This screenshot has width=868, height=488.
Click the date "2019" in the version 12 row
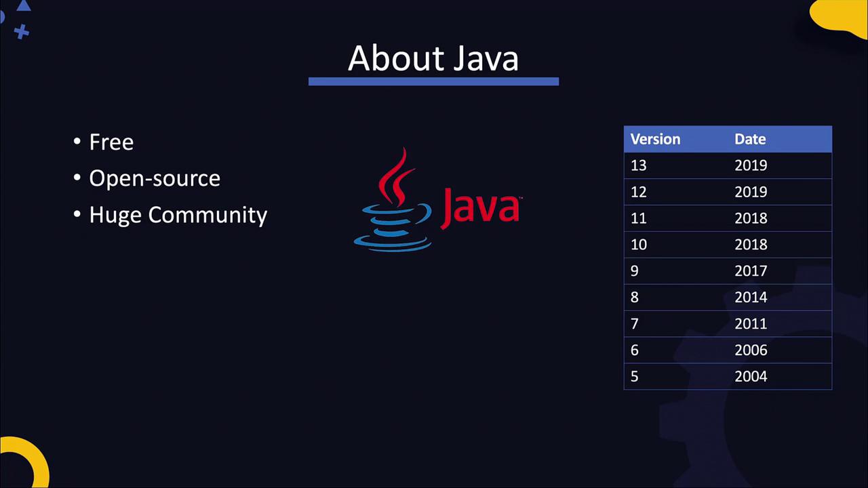751,192
